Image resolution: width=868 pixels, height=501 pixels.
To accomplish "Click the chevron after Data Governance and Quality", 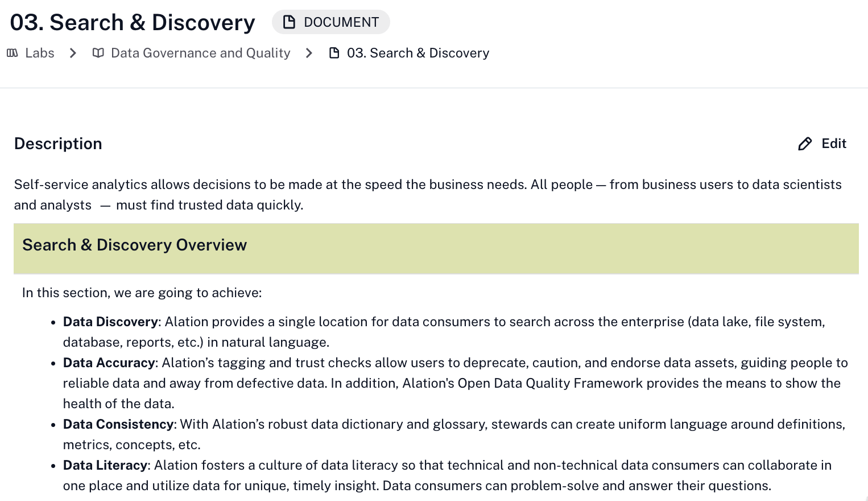I will [x=309, y=53].
